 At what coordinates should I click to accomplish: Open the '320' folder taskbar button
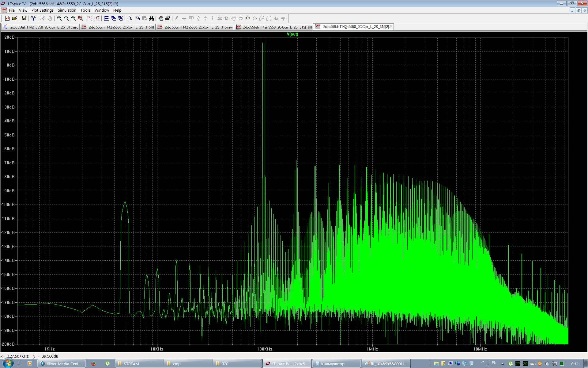tap(238, 364)
